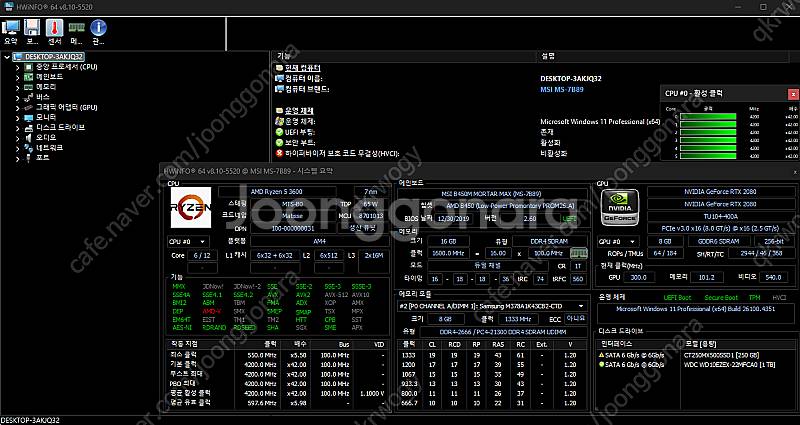This screenshot has height=425, width=800.
Task: Click the Secure Boot status label
Action: point(721,297)
